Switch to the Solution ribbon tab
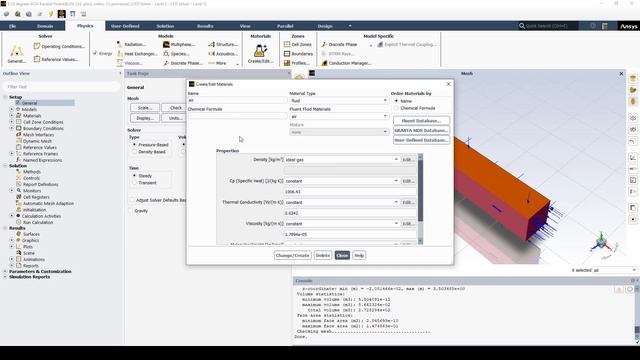The height and width of the screenshot is (360, 640). (x=165, y=26)
